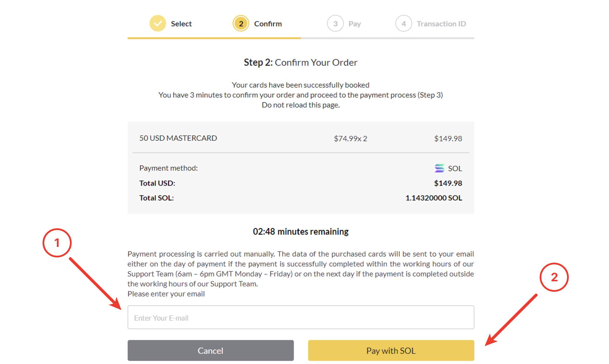
Task: Click the 50 USD MASTERCARD item name
Action: [x=178, y=138]
